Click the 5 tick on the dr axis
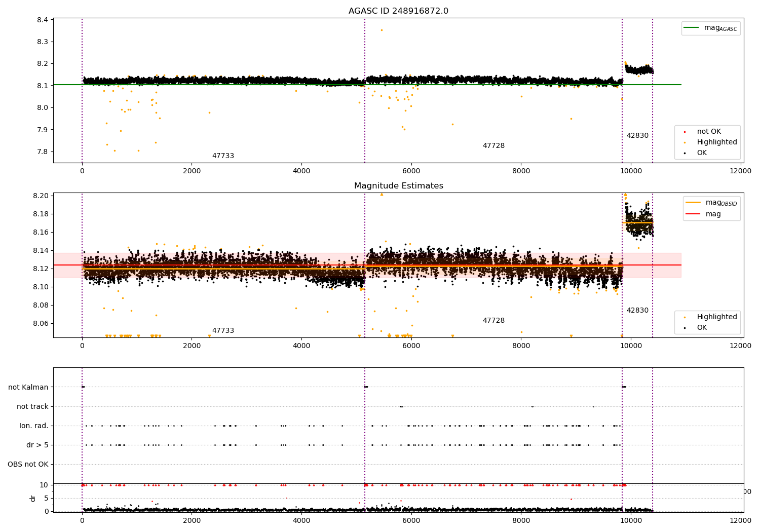This screenshot has width=760, height=532. 46,498
